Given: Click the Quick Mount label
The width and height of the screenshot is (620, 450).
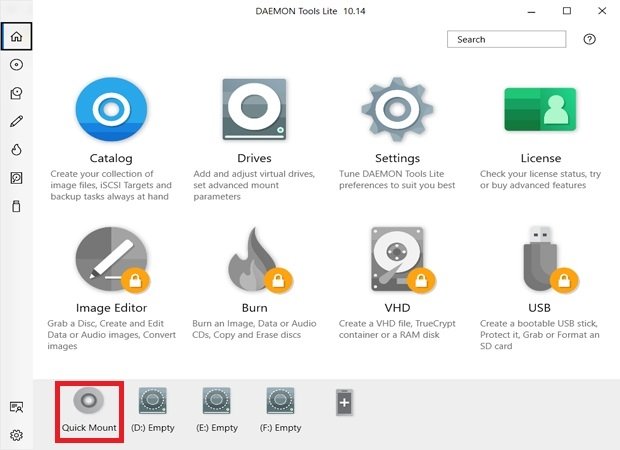Looking at the screenshot, I should (89, 427).
